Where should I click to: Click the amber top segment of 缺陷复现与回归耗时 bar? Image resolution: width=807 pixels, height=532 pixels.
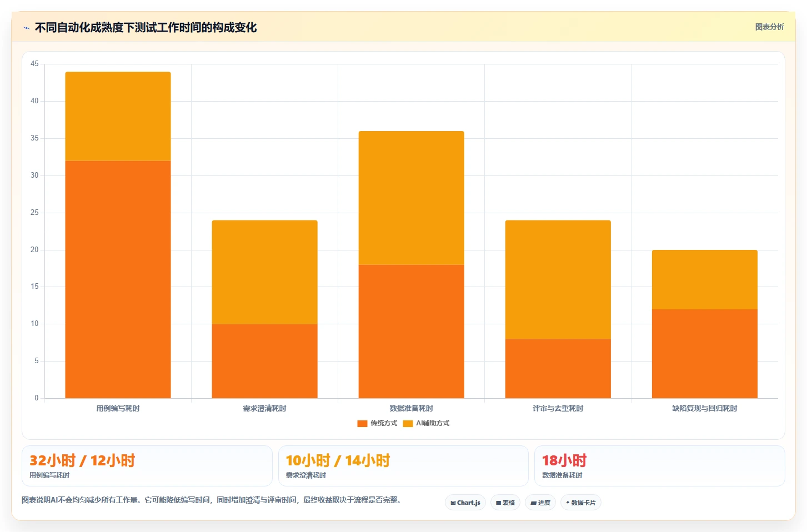coord(704,279)
